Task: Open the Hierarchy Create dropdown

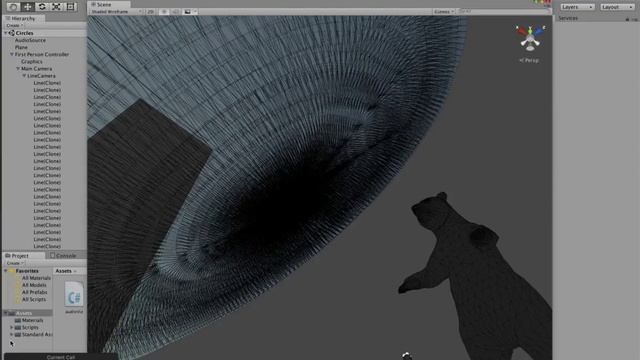Action: coord(15,25)
